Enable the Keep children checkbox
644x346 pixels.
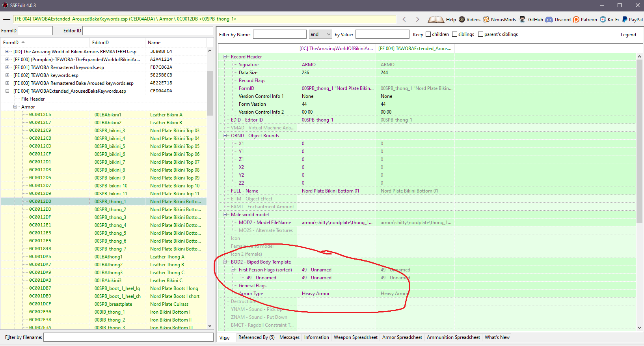pyautogui.click(x=428, y=34)
